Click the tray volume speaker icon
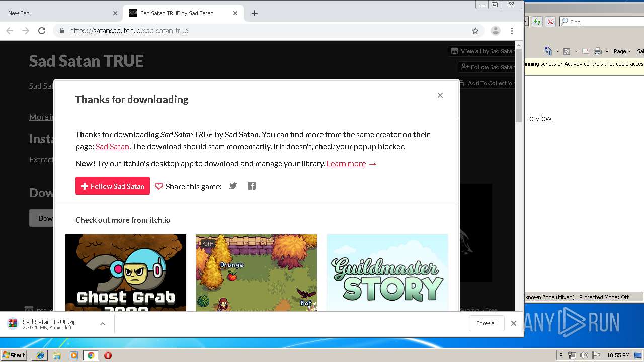The height and width of the screenshot is (362, 644). coord(584,355)
